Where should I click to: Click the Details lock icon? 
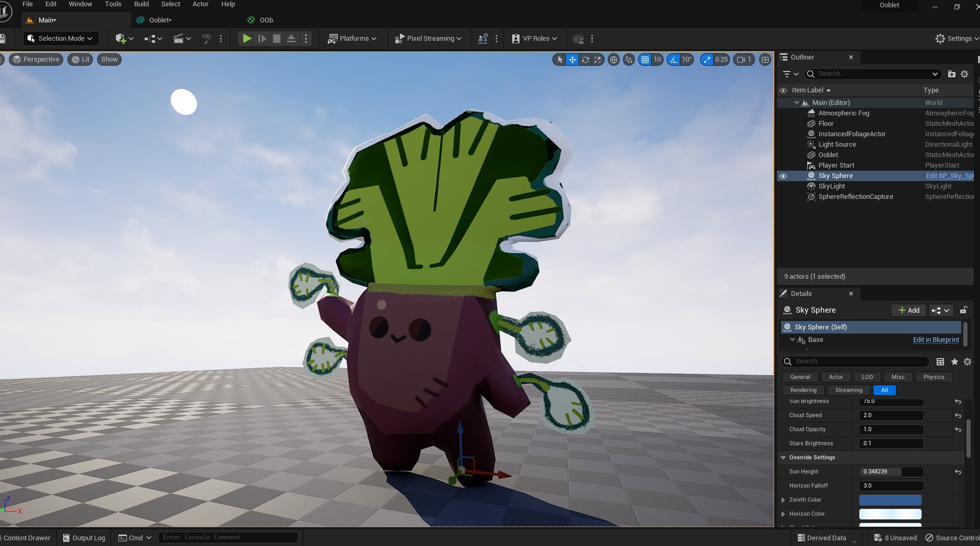click(x=963, y=310)
